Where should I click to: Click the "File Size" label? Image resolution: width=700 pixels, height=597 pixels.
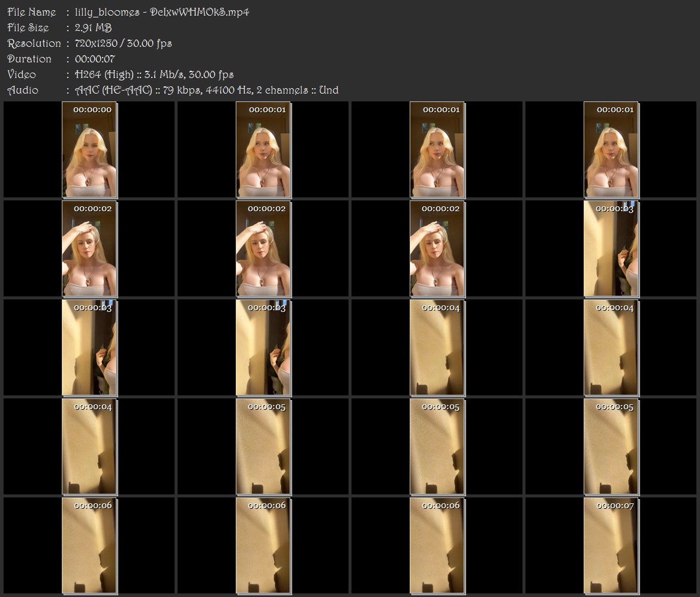coord(28,28)
